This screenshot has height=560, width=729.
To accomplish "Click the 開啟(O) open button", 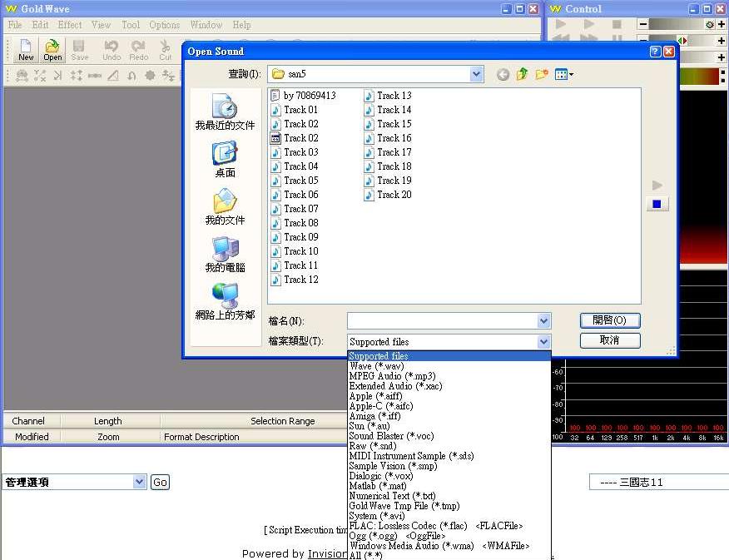I will coord(609,320).
